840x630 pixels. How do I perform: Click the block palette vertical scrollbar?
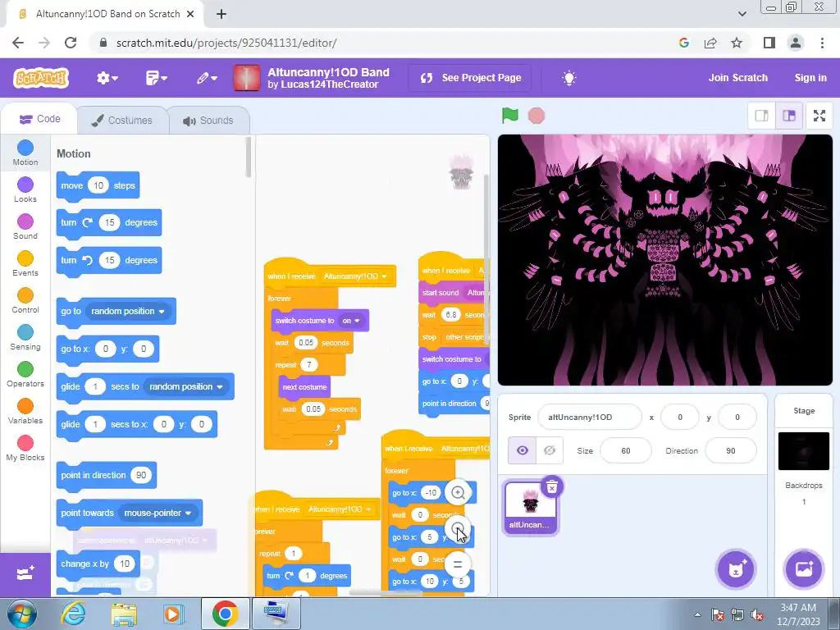[248, 157]
